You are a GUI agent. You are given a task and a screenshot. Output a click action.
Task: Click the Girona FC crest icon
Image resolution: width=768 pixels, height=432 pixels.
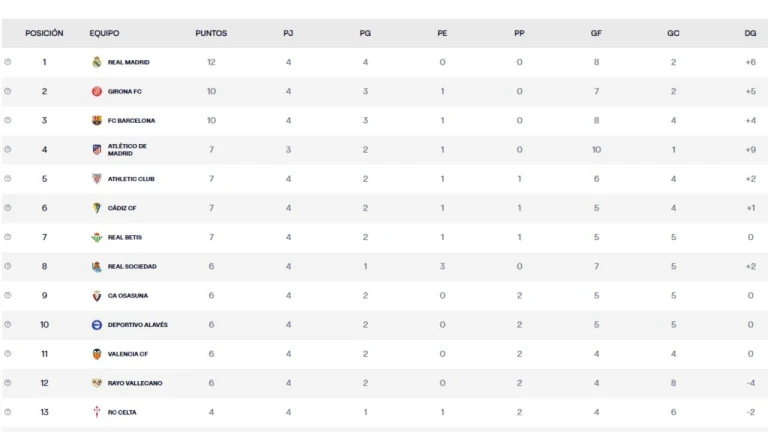(x=97, y=92)
